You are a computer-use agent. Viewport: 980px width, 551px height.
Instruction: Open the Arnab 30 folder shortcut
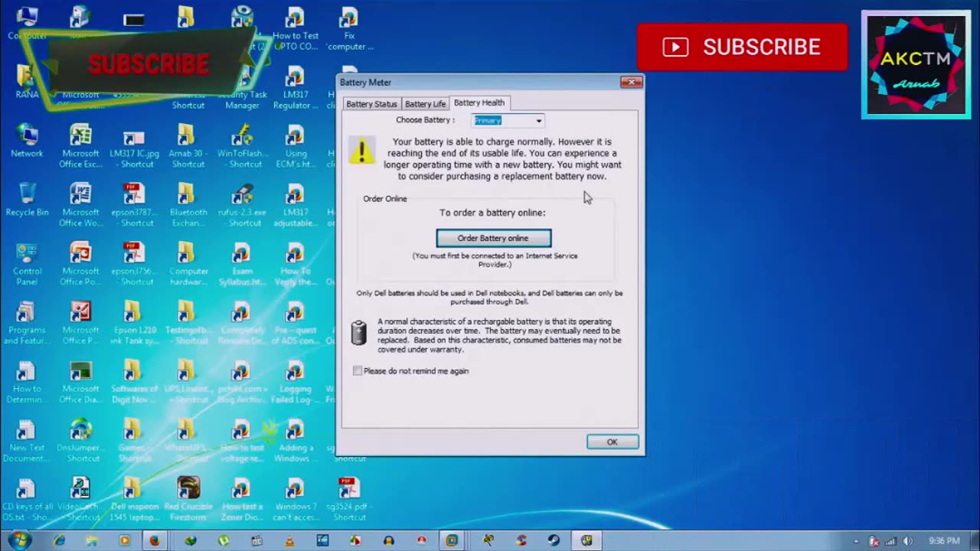[x=187, y=146]
